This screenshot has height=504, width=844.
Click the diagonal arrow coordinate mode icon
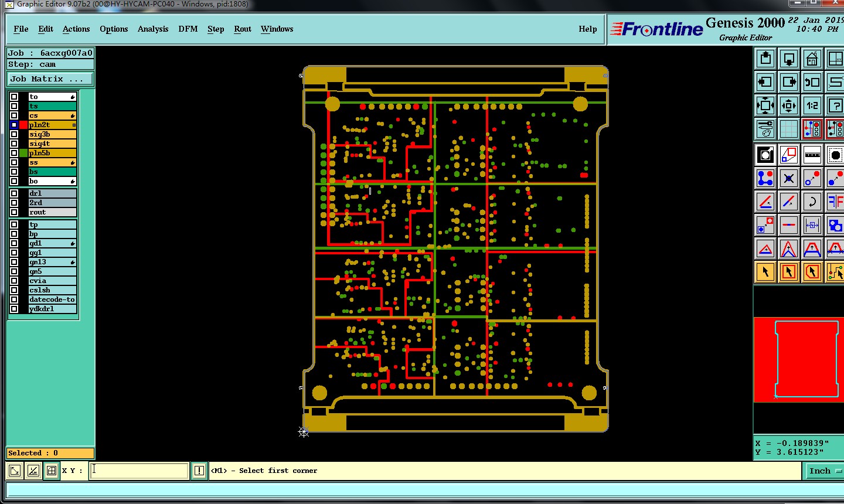pyautogui.click(x=15, y=471)
